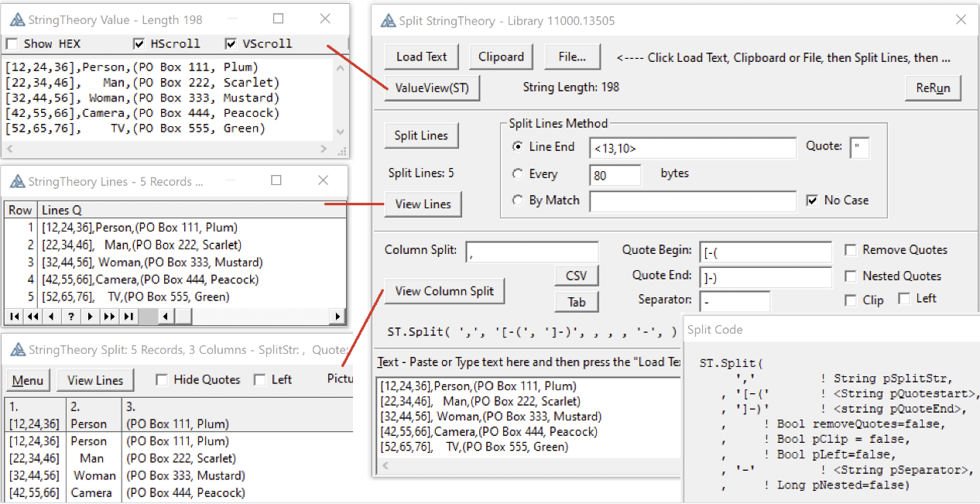This screenshot has width=980, height=504.
Task: Click the Split Lines button
Action: tap(421, 135)
